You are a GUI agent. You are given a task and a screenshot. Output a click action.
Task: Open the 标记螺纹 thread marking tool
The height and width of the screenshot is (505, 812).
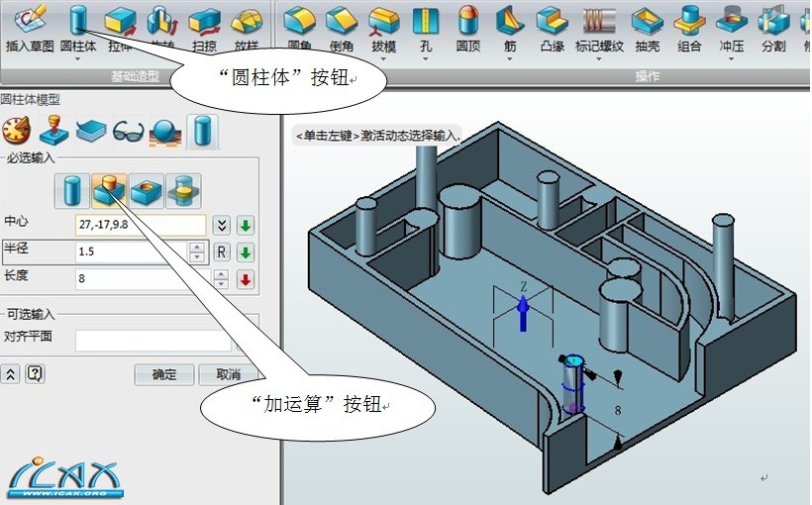pos(599,29)
